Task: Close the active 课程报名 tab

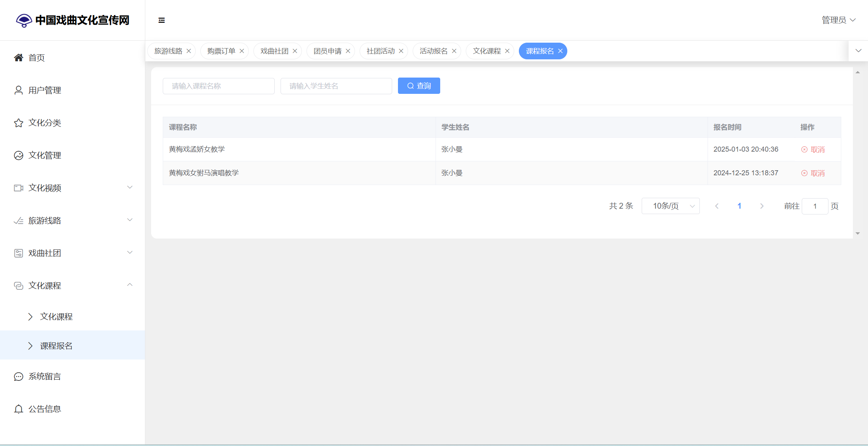Action: pyautogui.click(x=560, y=51)
